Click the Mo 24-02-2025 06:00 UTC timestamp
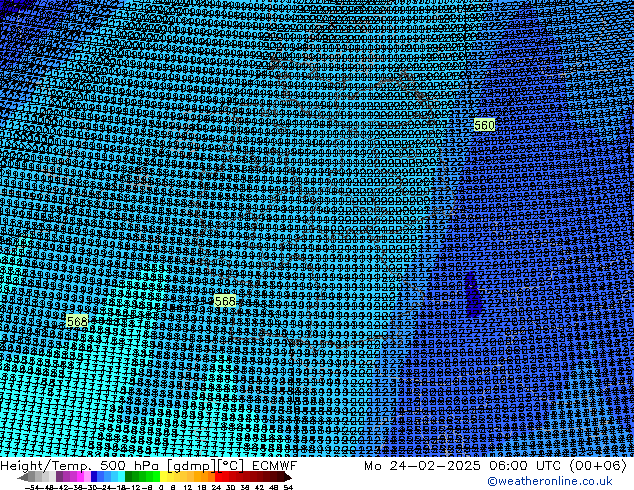634x490 pixels. pos(495,465)
